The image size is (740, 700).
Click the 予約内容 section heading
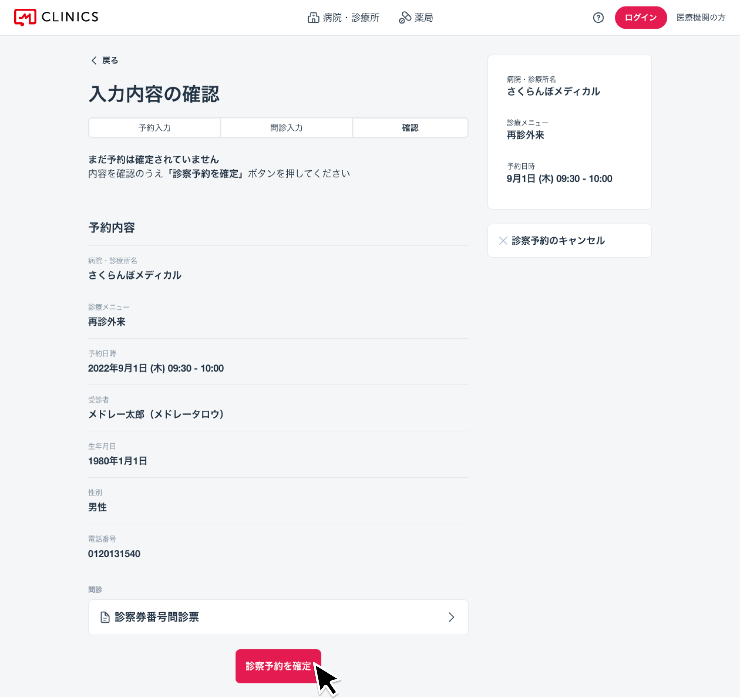(112, 227)
